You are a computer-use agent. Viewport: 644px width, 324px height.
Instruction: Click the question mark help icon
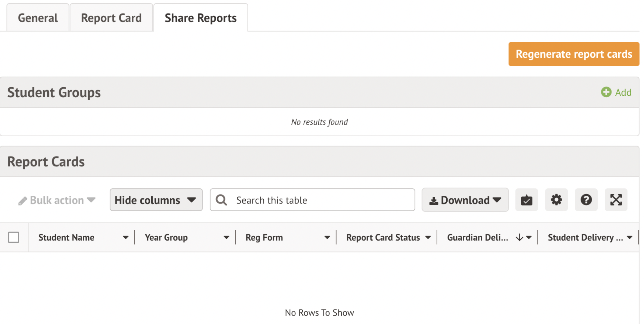click(586, 200)
